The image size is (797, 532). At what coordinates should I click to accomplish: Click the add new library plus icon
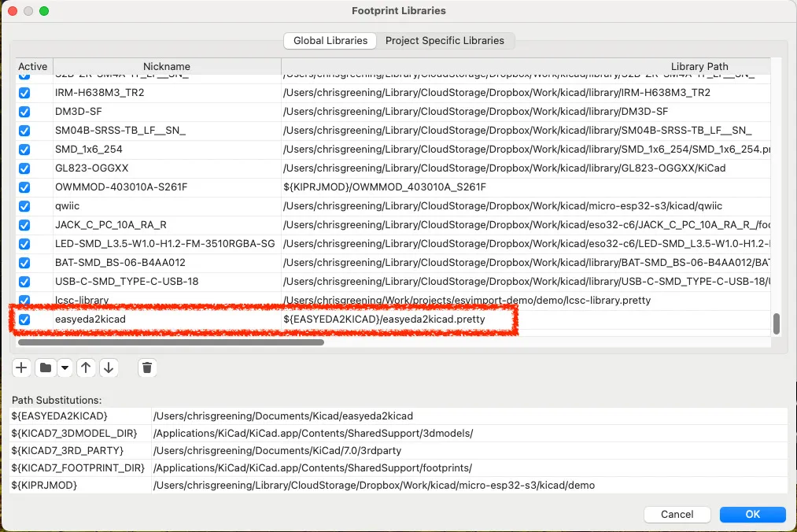[21, 368]
